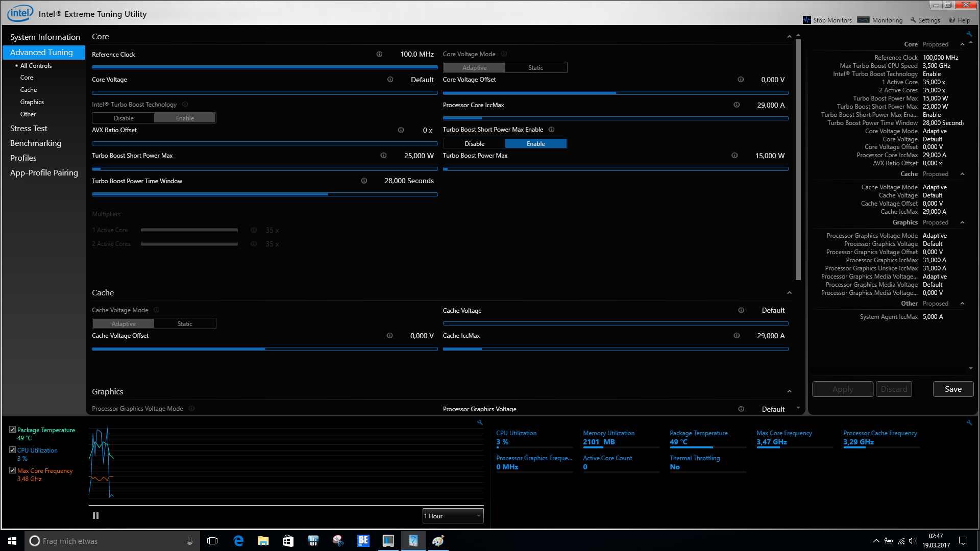Click the Save button
Viewport: 980px width, 551px height.
953,389
